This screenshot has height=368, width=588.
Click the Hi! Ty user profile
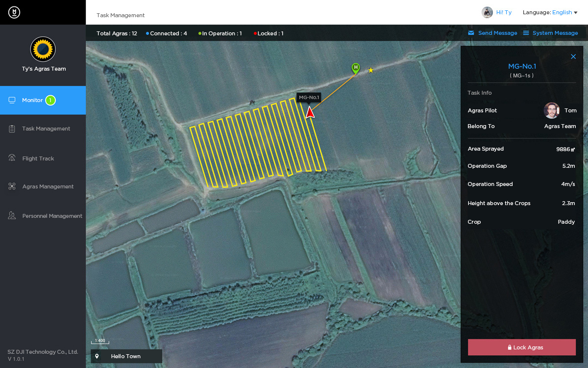click(x=496, y=12)
